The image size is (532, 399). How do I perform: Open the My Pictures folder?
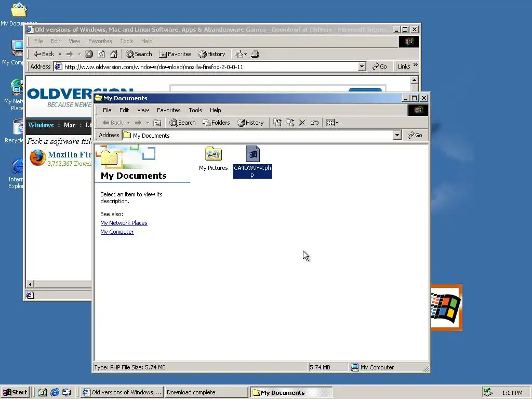(x=213, y=159)
